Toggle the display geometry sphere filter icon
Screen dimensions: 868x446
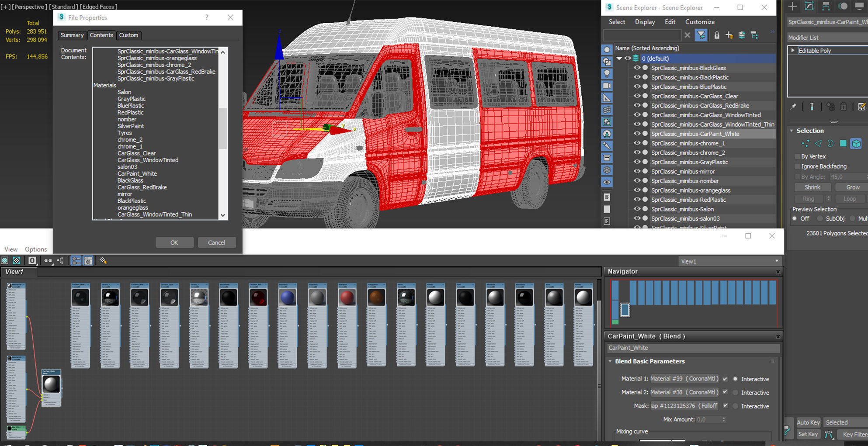[x=607, y=50]
